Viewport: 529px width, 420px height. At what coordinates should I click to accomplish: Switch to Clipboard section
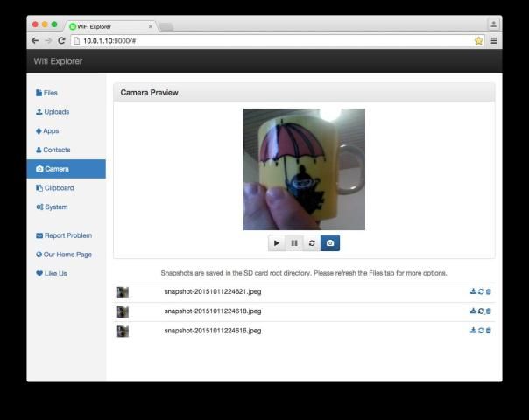pos(59,188)
